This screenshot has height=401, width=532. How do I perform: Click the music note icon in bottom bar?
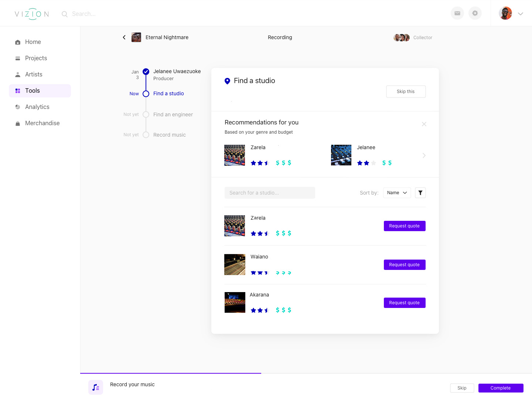pyautogui.click(x=96, y=387)
